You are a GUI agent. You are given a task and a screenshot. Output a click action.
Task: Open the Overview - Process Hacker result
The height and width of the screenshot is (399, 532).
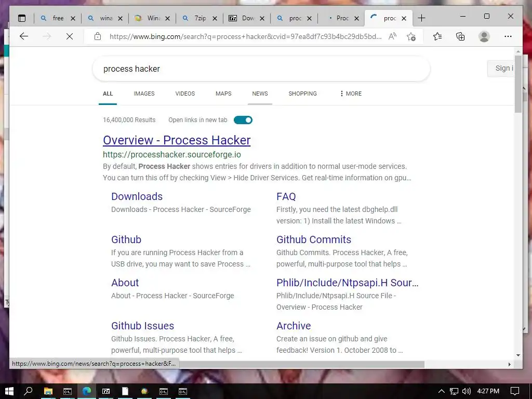177,140
